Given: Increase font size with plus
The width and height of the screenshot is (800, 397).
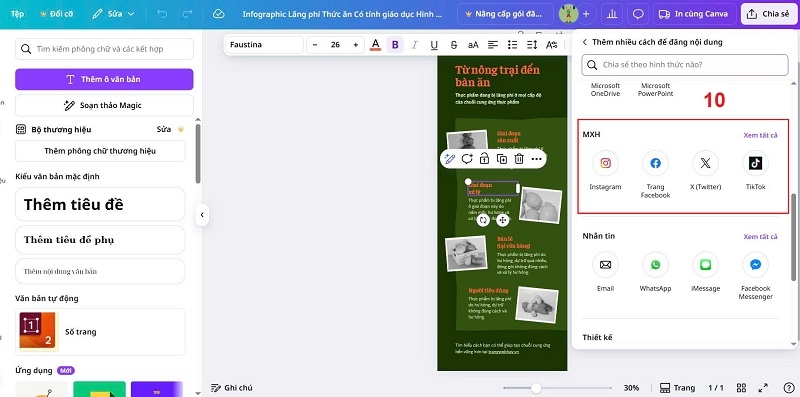Looking at the screenshot, I should (356, 45).
